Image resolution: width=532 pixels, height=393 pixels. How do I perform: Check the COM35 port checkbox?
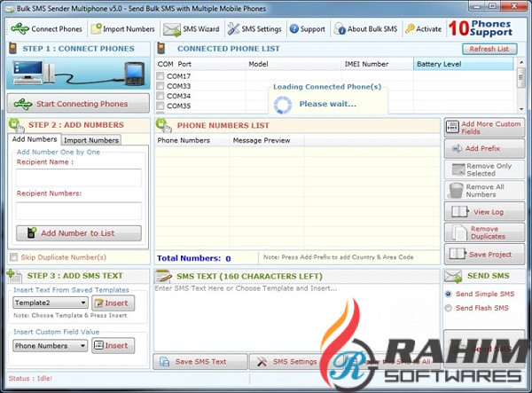tap(160, 106)
